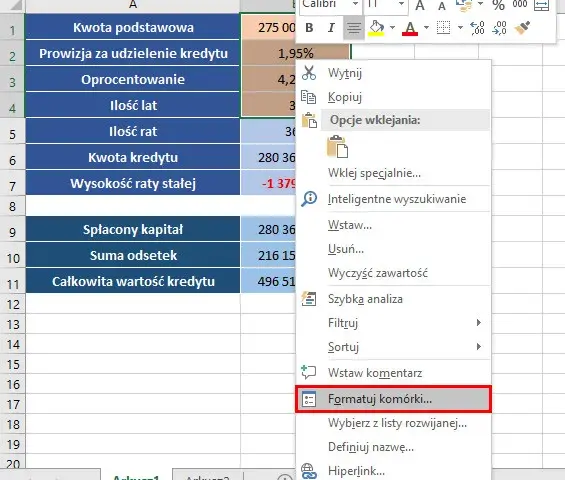Select the 'Oprocentowanie' cell

tap(133, 79)
